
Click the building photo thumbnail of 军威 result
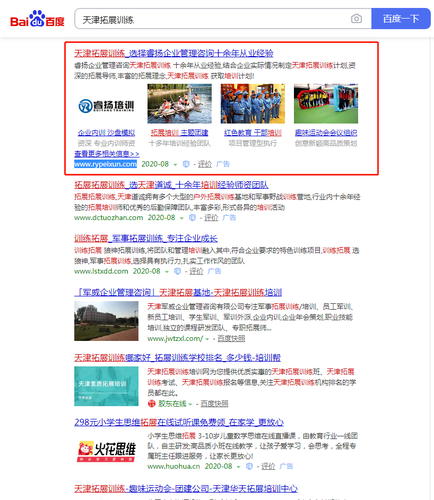click(106, 321)
